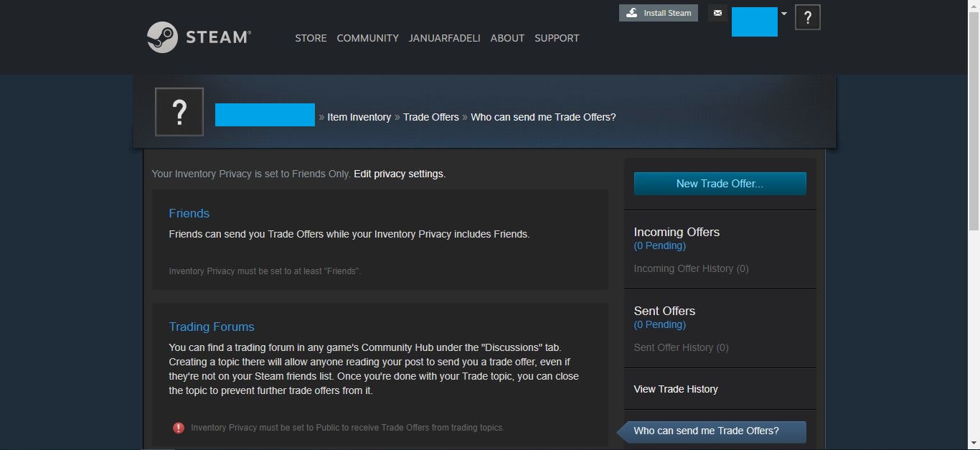Open the envelope notifications icon
980x450 pixels.
(x=717, y=13)
